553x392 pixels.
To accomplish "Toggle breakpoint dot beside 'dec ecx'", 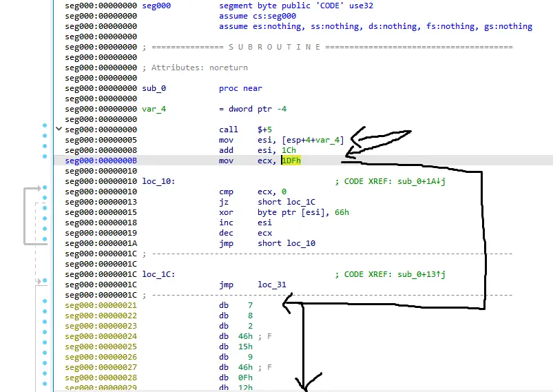I will (45, 229).
